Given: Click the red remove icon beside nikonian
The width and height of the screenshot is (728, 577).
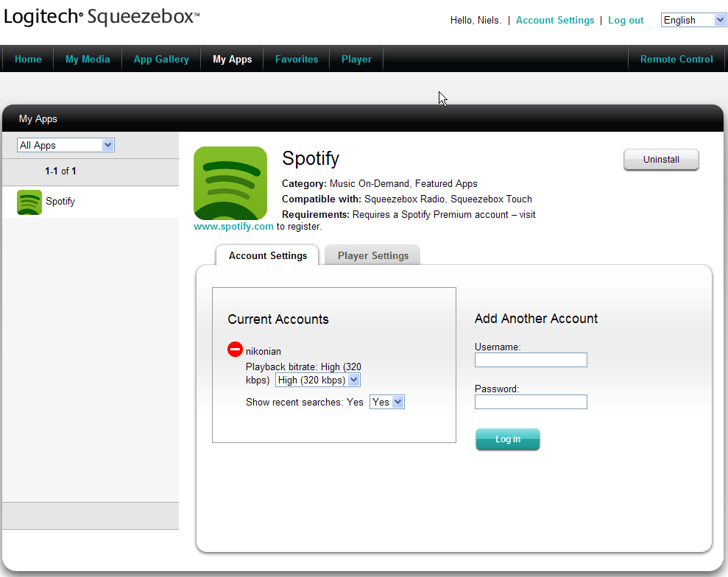Looking at the screenshot, I should point(235,349).
